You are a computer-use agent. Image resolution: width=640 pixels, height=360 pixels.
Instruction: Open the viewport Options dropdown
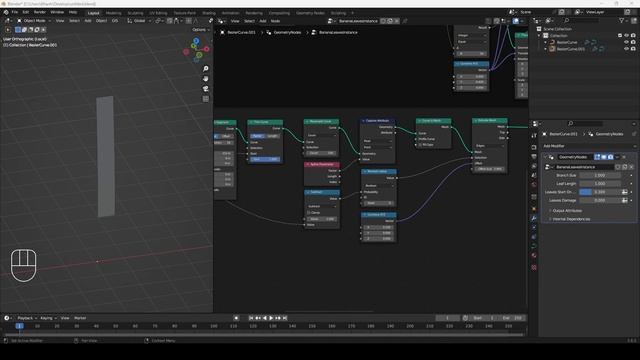(x=200, y=30)
